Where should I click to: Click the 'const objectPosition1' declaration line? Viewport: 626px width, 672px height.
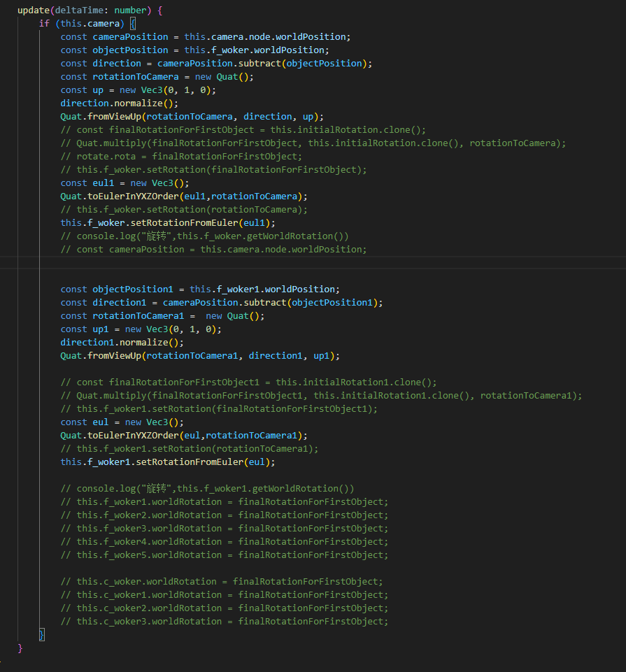click(200, 289)
